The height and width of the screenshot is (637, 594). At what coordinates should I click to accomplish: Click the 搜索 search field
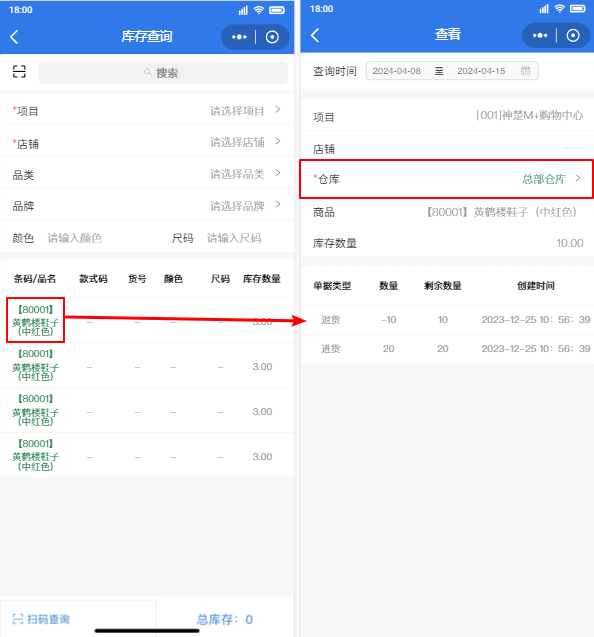(x=163, y=73)
